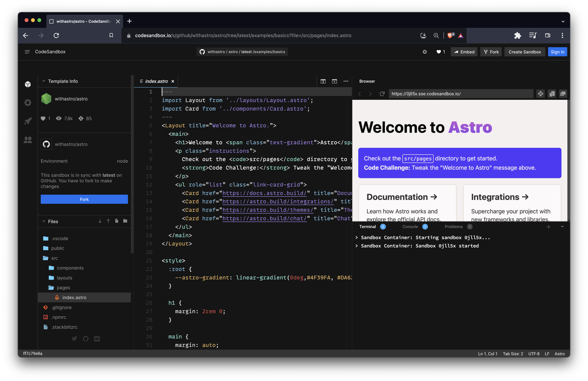Screen dimensions: 588x381
Task: Open Configuration Files gear in sidebar
Action: (28, 102)
